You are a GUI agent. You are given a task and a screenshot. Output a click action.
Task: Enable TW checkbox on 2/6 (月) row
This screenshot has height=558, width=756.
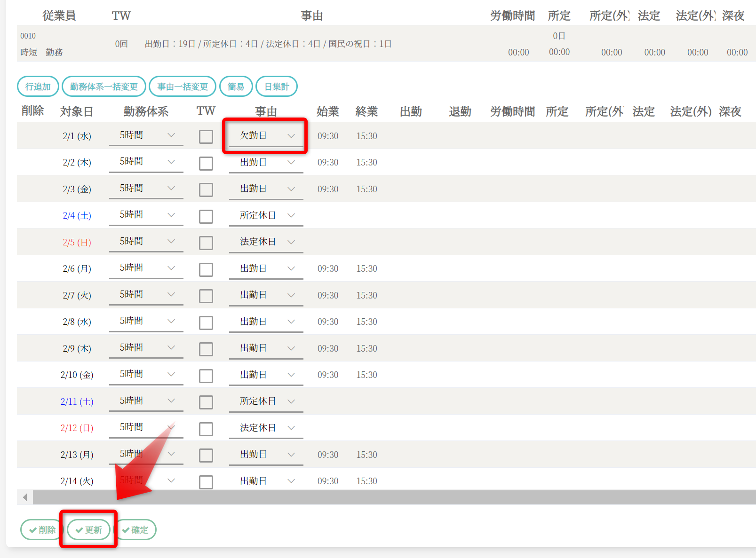click(x=206, y=269)
